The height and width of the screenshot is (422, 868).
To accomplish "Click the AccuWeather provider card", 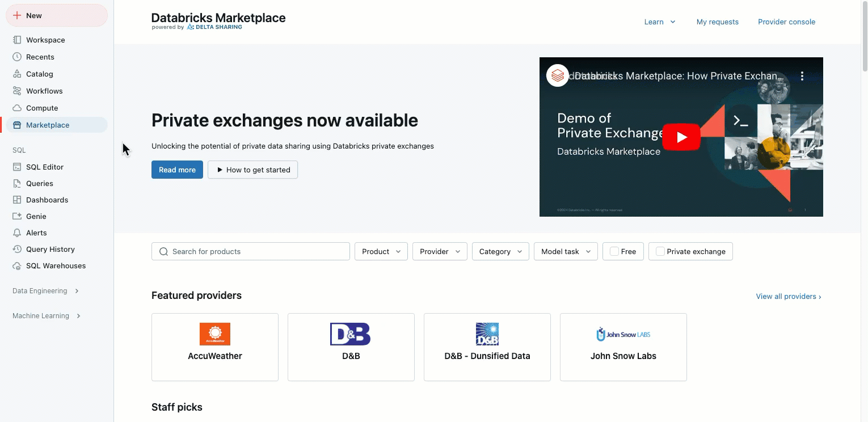I will tap(214, 347).
